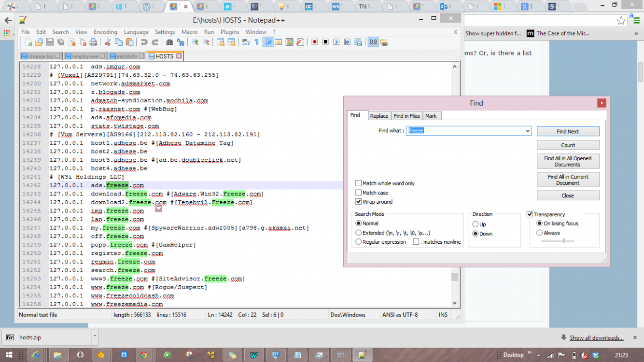The image size is (644, 362).
Task: Click the DS toolbar icon
Action: coord(373,42)
